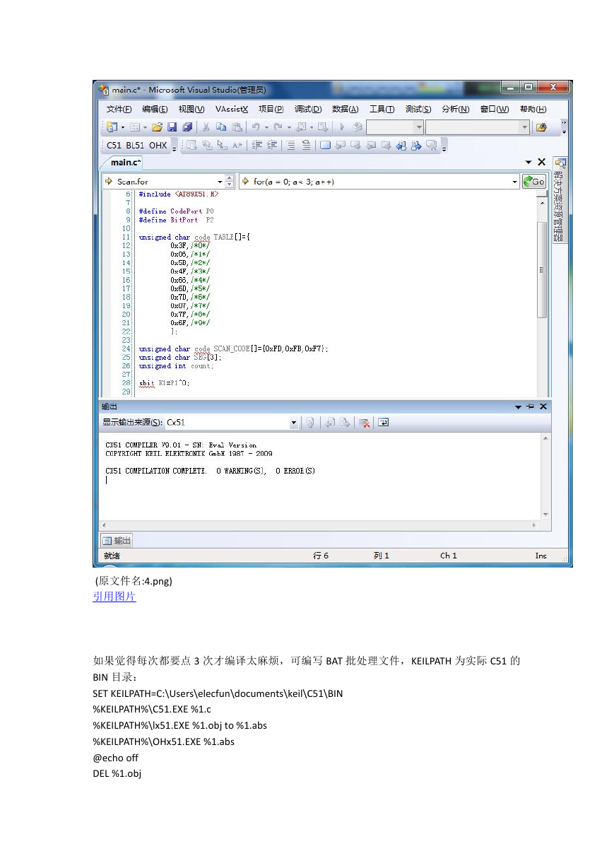This screenshot has width=614, height=868.
Task: Click the Redo arrow icon
Action: pyautogui.click(x=278, y=127)
